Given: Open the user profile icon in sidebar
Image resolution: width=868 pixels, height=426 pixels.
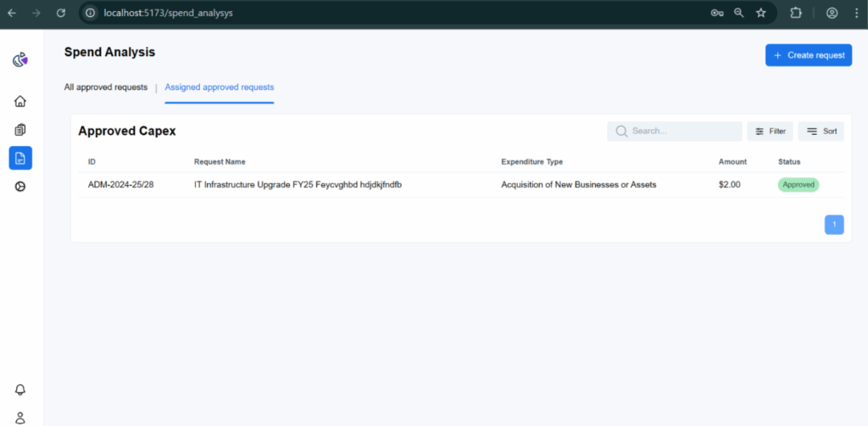Looking at the screenshot, I should [x=20, y=418].
